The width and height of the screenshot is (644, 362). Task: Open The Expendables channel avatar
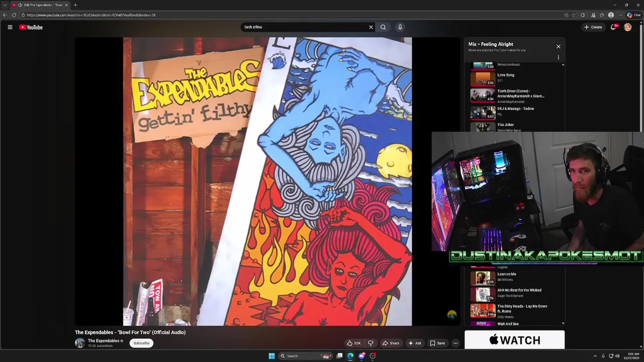point(79,343)
